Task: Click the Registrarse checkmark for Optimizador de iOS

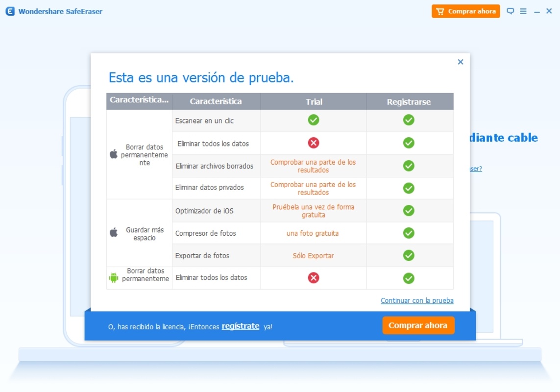Action: click(x=409, y=211)
